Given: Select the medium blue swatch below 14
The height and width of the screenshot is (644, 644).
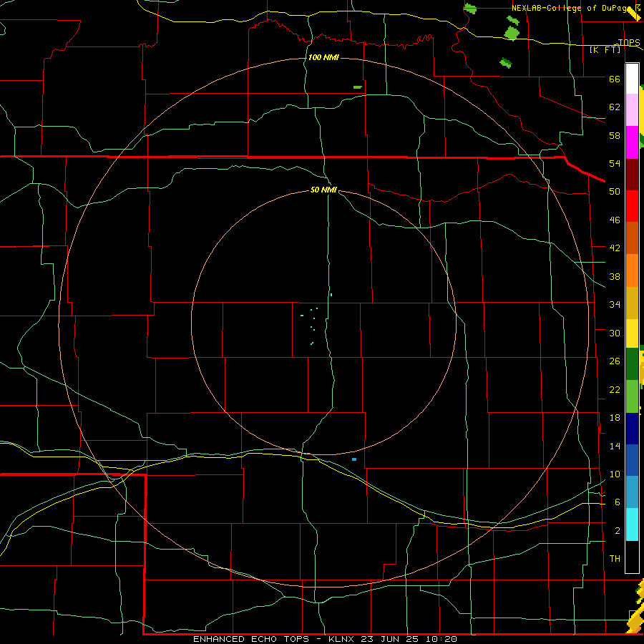Looking at the screenshot, I should coord(632,460).
